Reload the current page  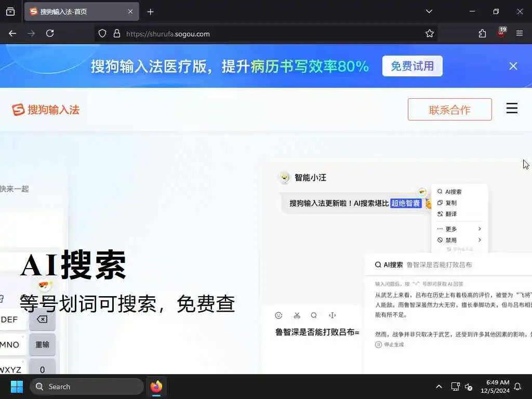pyautogui.click(x=50, y=33)
